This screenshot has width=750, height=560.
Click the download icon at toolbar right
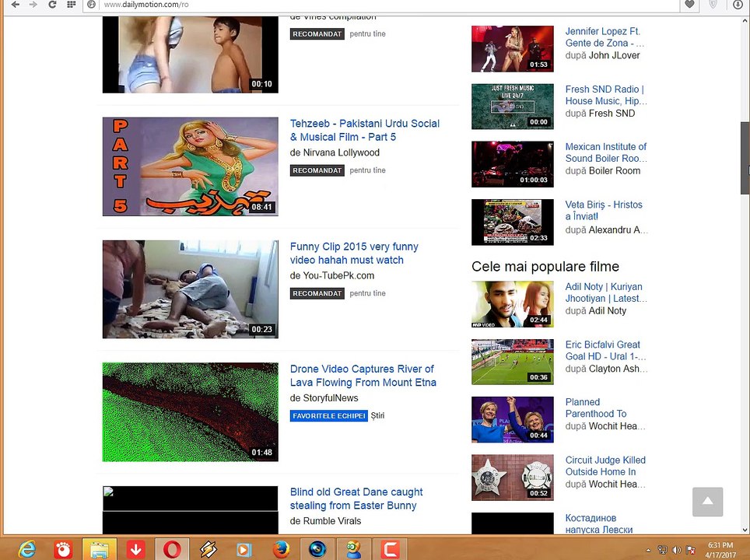click(738, 5)
